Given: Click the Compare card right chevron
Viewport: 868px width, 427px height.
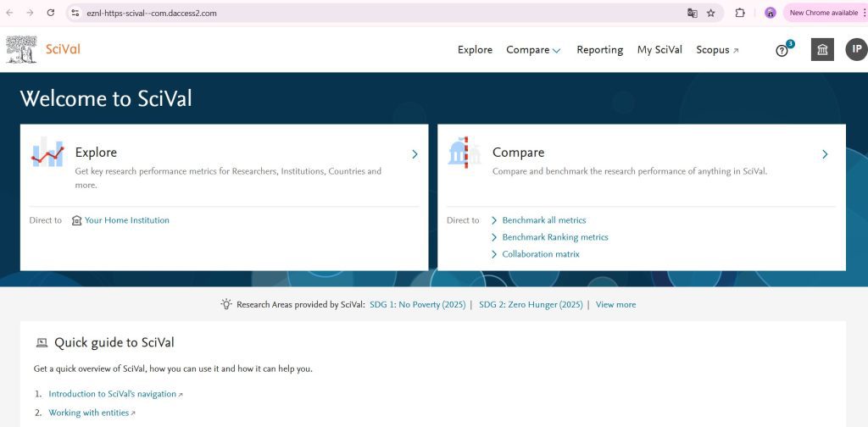Looking at the screenshot, I should pyautogui.click(x=825, y=154).
